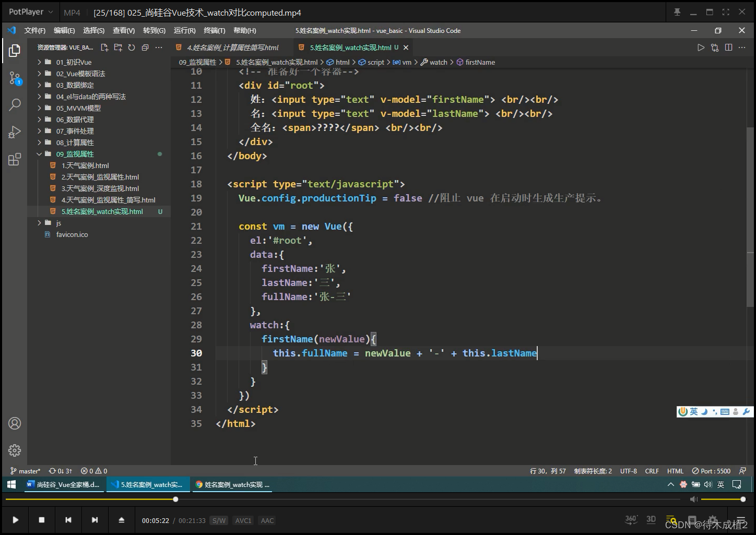Image resolution: width=756 pixels, height=535 pixels.
Task: Open the Source Control view
Action: (15, 78)
